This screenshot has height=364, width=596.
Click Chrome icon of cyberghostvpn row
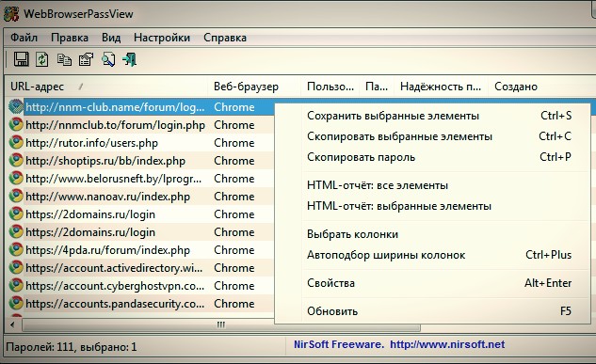click(16, 285)
